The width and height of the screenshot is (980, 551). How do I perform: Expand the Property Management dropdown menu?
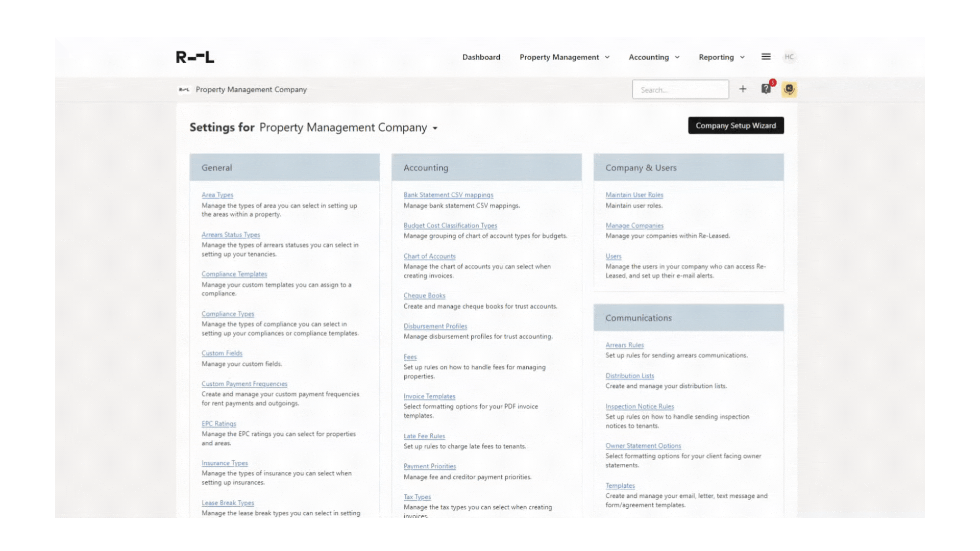click(565, 57)
